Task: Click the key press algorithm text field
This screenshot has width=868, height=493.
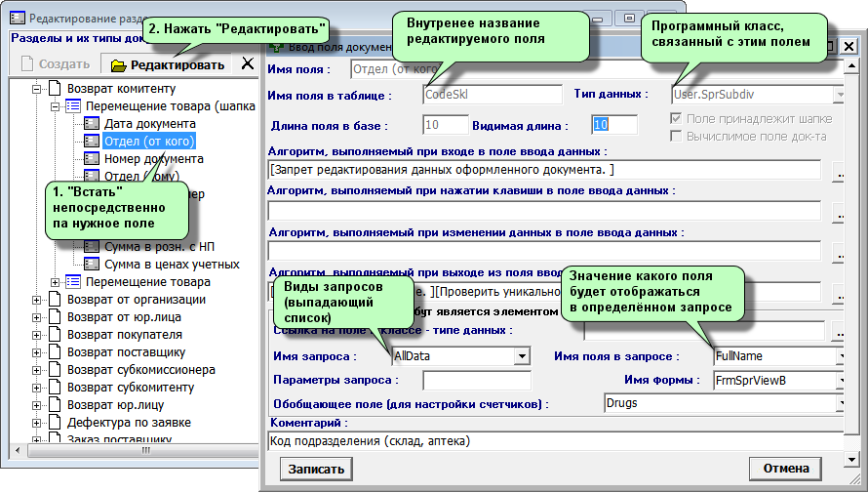Action: [544, 211]
